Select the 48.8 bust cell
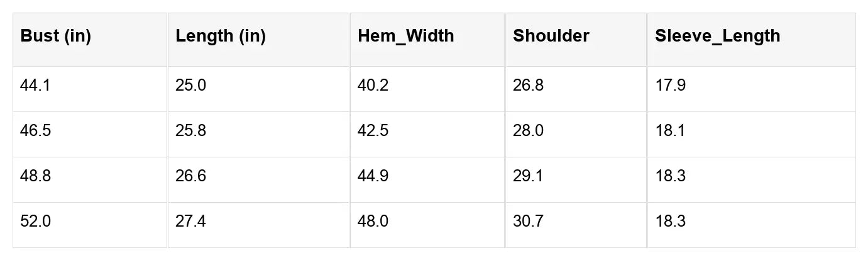 click(36, 176)
